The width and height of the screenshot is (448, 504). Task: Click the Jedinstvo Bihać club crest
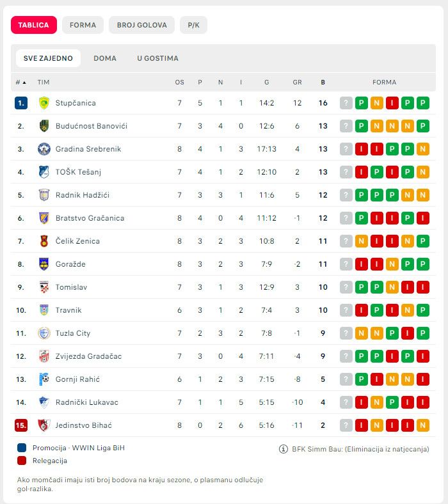(44, 425)
